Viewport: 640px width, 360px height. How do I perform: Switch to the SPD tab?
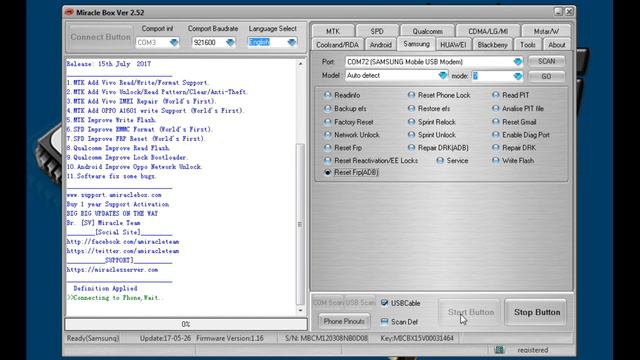pyautogui.click(x=377, y=31)
